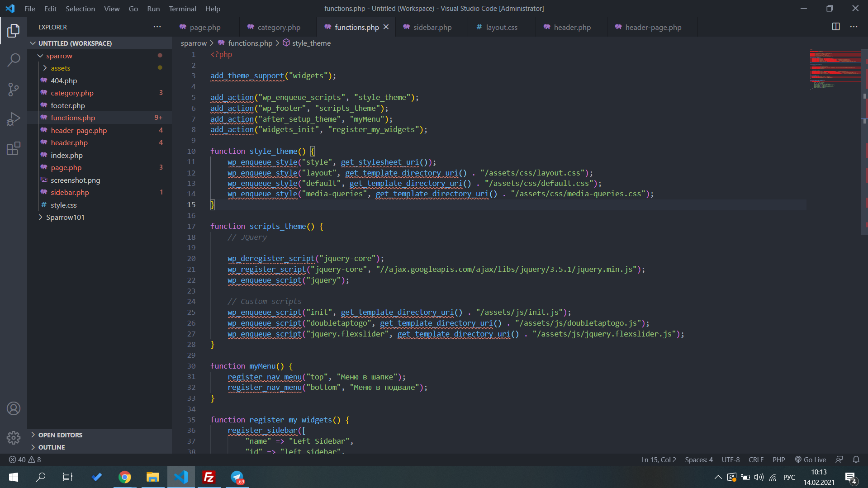The height and width of the screenshot is (488, 868).
Task: Click sparrow in editor breadcrumb
Action: tap(194, 43)
